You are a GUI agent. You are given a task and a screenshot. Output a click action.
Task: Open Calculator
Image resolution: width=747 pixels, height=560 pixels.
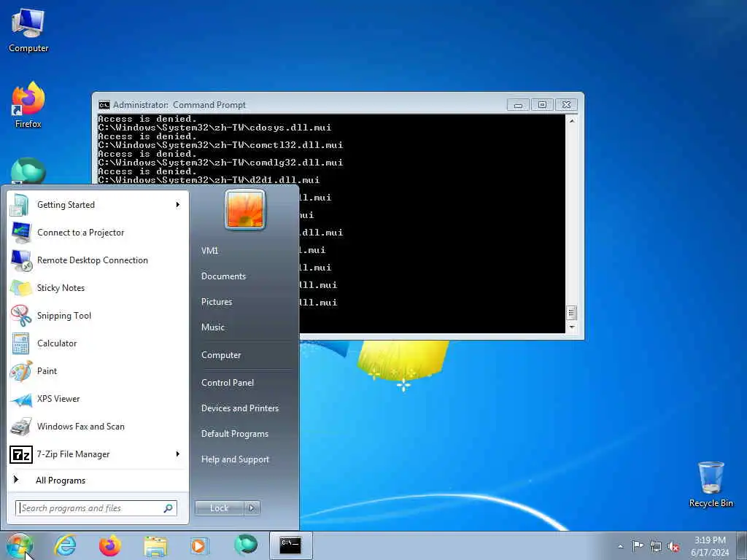(98, 343)
